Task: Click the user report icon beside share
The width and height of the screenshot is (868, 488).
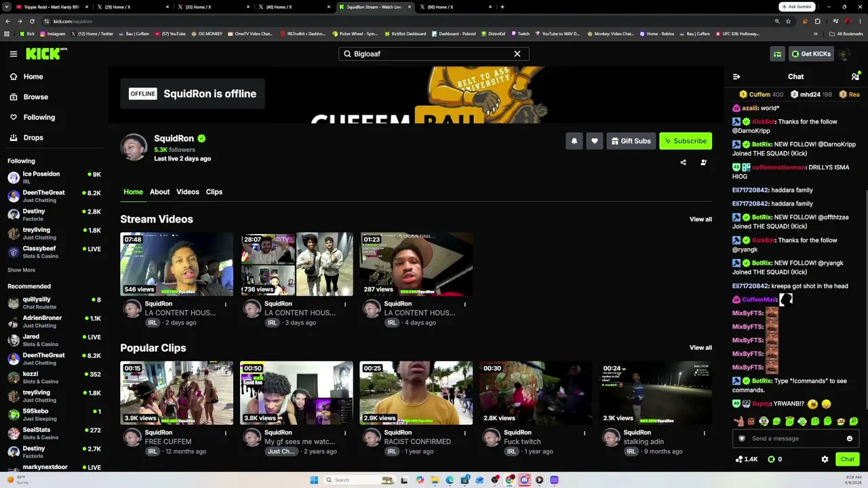Action: pyautogui.click(x=703, y=163)
